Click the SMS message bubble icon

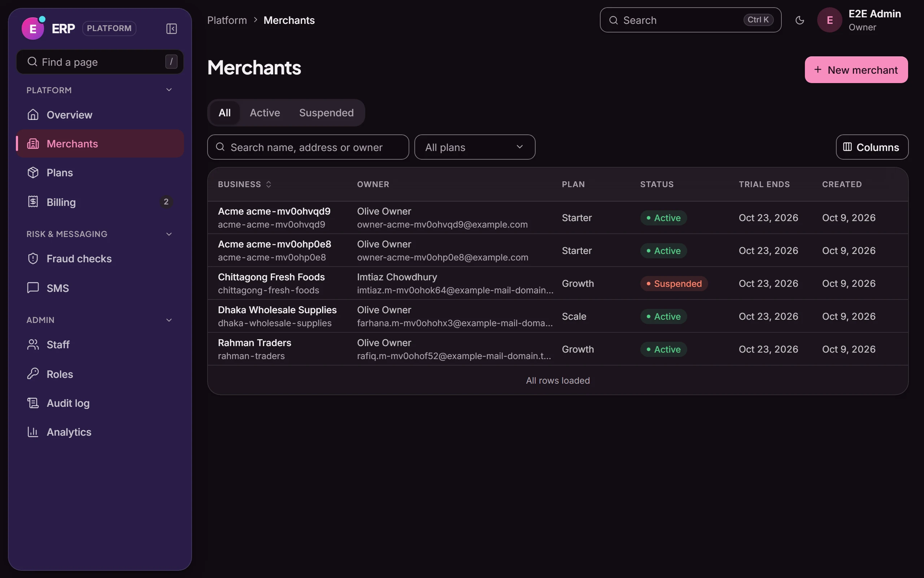(33, 288)
